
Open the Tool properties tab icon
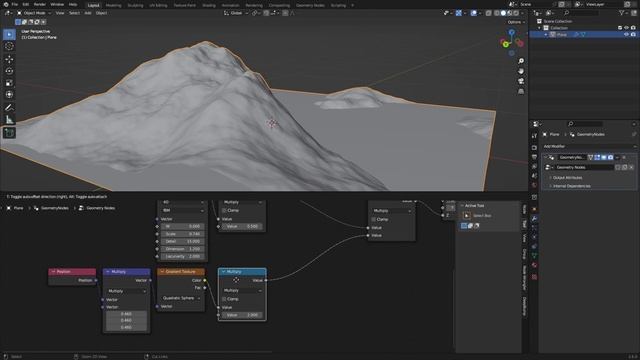[534, 136]
